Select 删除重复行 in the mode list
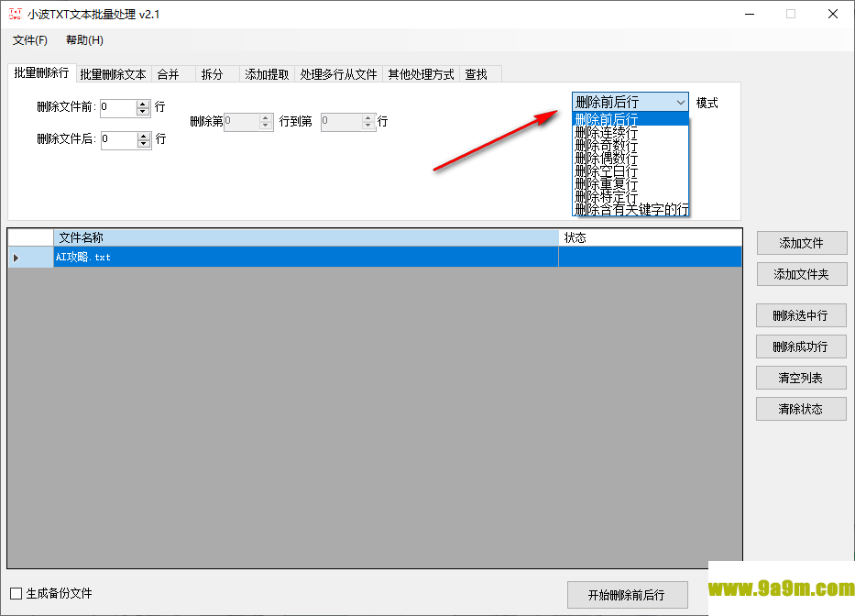Viewport: 855px width, 616px height. pyautogui.click(x=630, y=184)
